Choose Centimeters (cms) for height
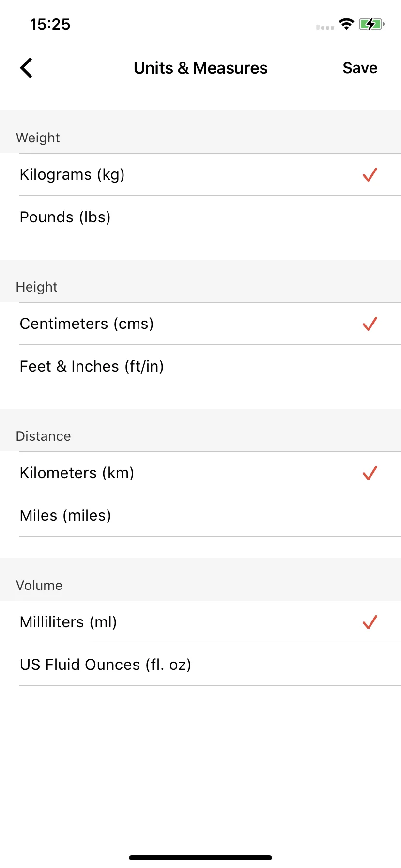The image size is (401, 868). pyautogui.click(x=200, y=324)
